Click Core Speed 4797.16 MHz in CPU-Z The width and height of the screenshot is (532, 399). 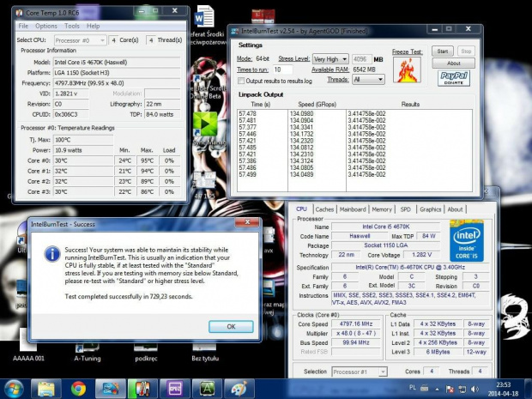click(x=356, y=324)
